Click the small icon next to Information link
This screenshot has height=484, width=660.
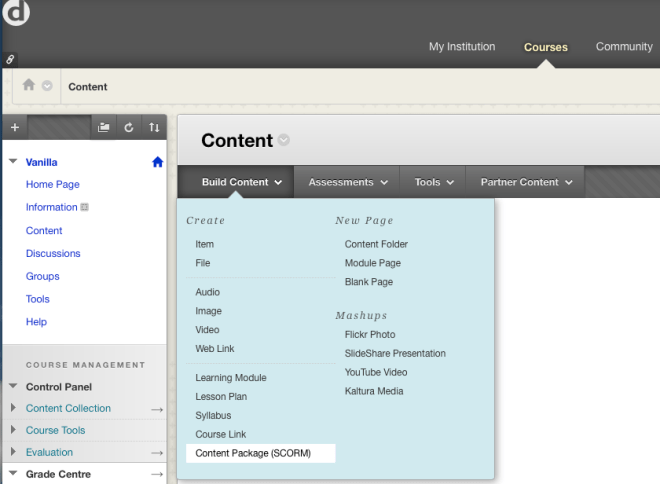point(84,207)
